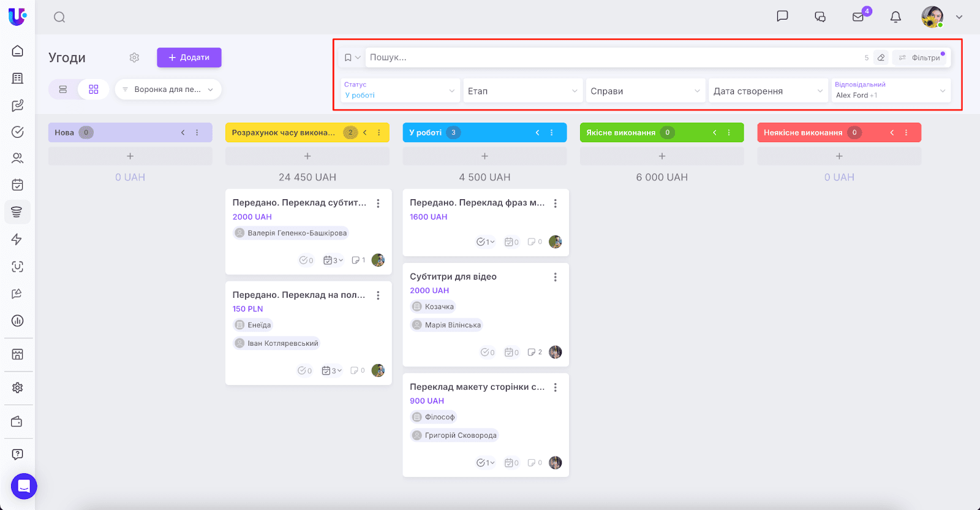980x510 pixels.
Task: Open the settings gear in the sidebar
Action: [x=18, y=387]
